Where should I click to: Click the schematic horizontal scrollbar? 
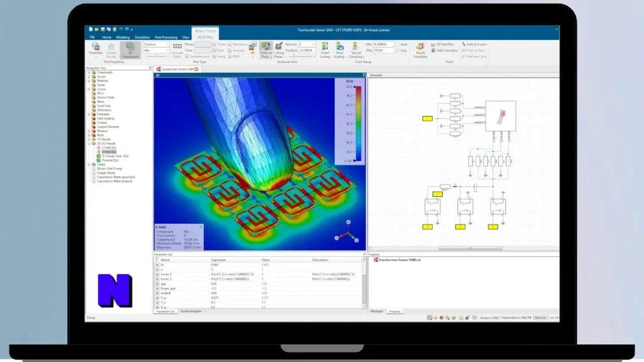[x=470, y=248]
